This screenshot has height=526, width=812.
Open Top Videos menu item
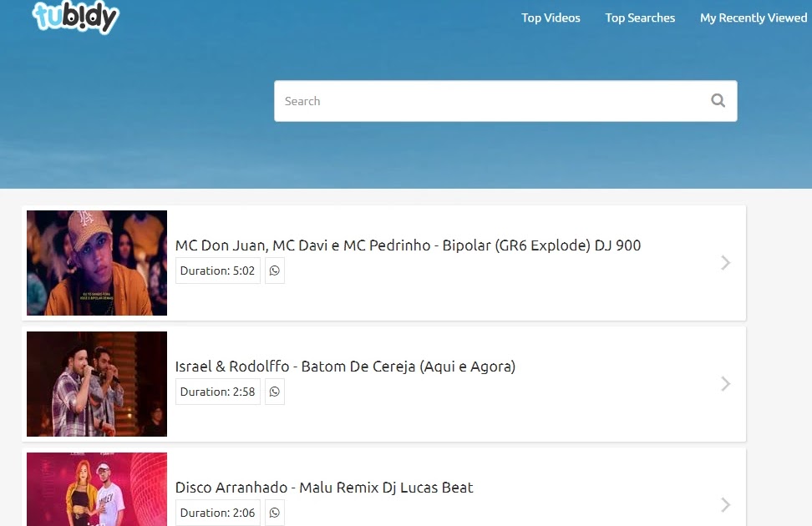pos(551,18)
